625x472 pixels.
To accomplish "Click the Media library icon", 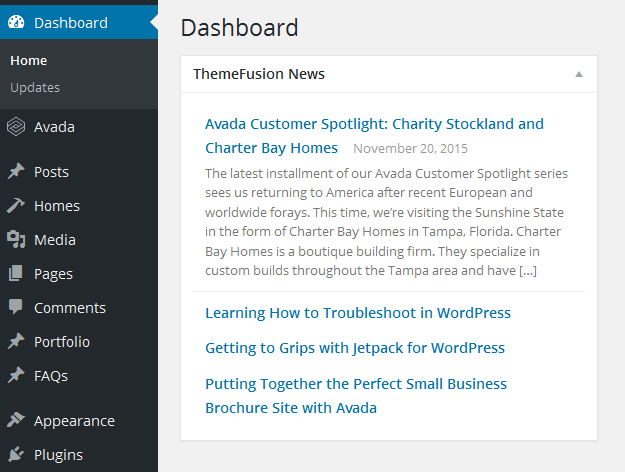I will pos(16,240).
